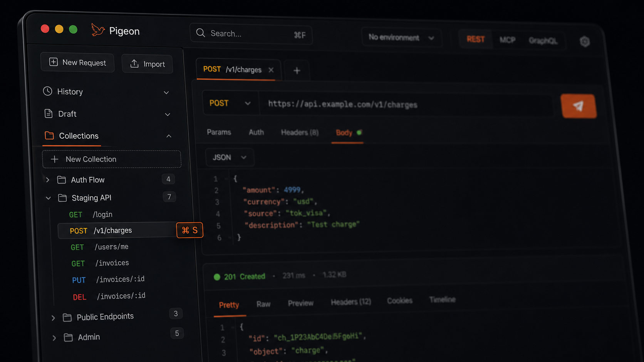Click the ⌘ S save shortcut badge

pyautogui.click(x=190, y=230)
